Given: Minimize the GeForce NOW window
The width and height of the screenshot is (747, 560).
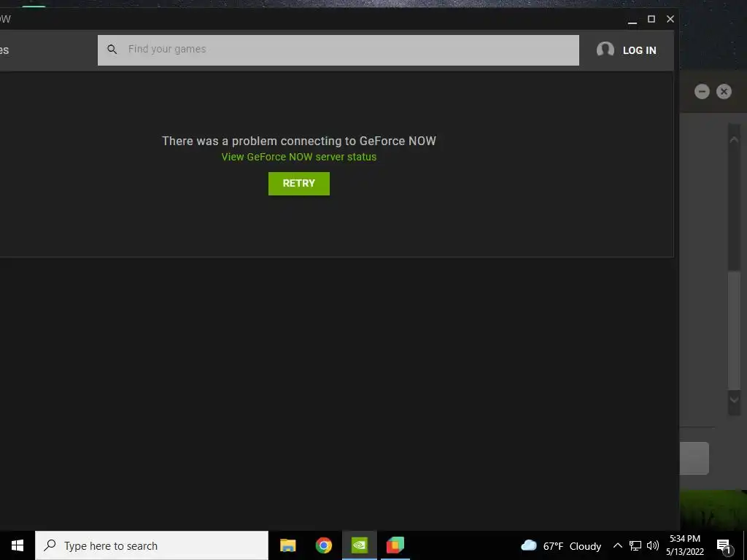Looking at the screenshot, I should pos(632,20).
